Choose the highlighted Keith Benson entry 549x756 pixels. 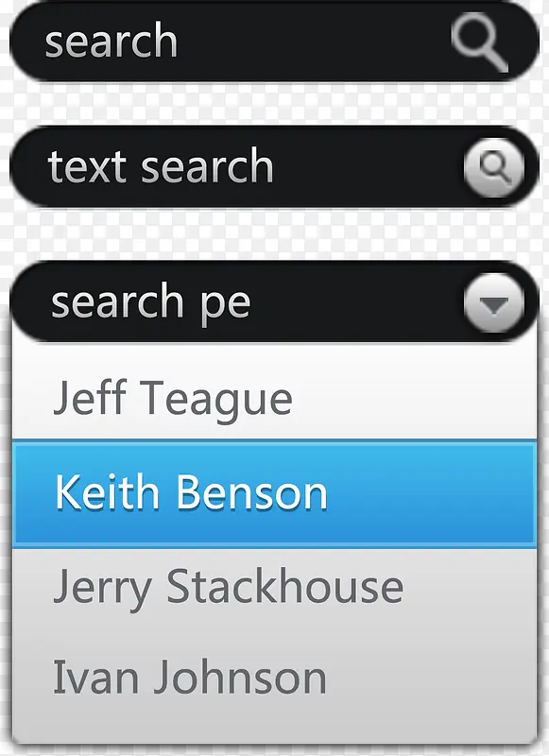coord(274,493)
